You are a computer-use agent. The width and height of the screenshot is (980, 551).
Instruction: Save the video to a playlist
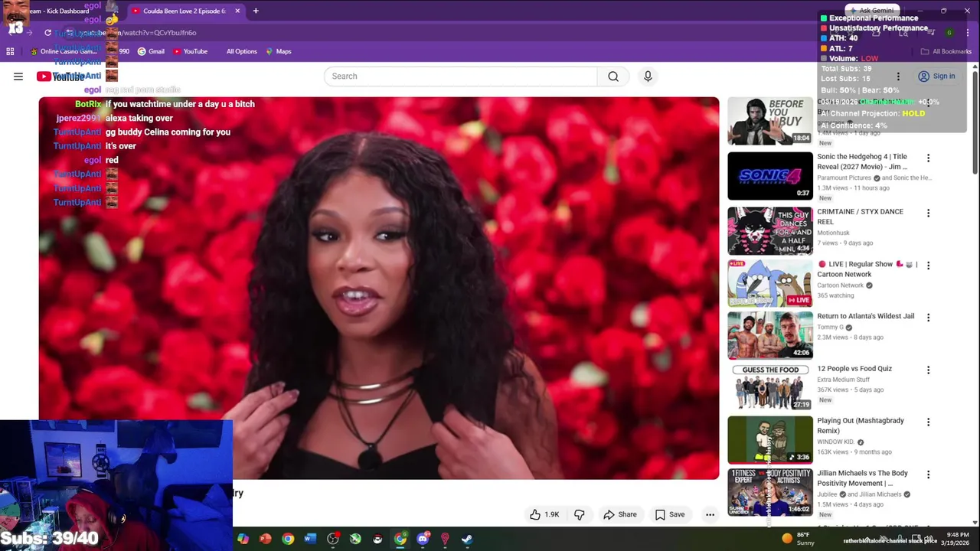(x=670, y=514)
